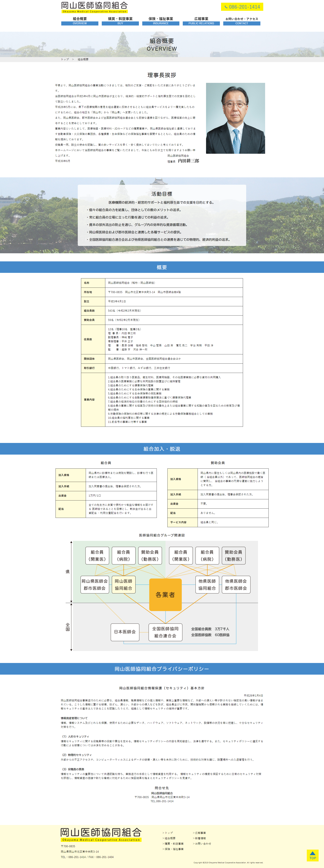Open the 購買・斡旋事業 BUY menu
Viewport: 324px width, 868px height.
click(120, 21)
